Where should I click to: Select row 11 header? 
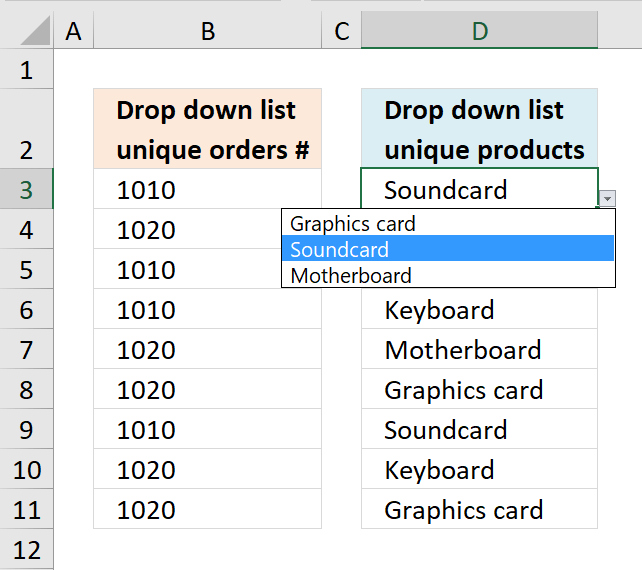27,509
